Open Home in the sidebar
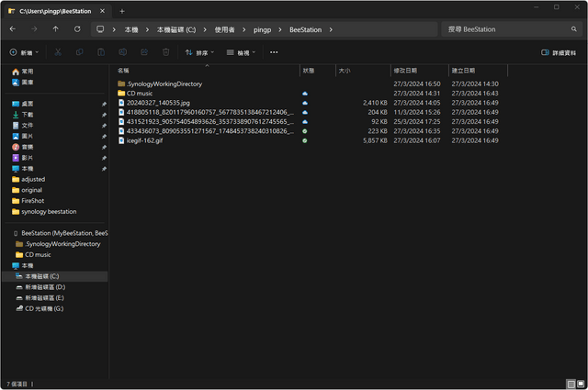The height and width of the screenshot is (390, 588). pyautogui.click(x=23, y=72)
